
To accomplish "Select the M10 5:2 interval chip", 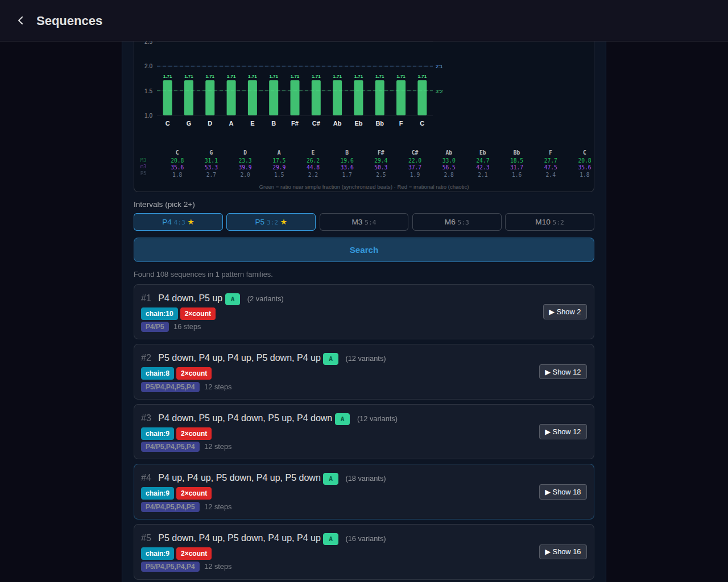I will click(549, 222).
